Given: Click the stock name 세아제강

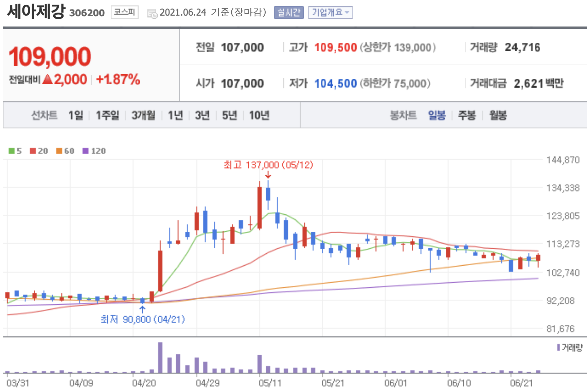Looking at the screenshot, I should (x=36, y=11).
